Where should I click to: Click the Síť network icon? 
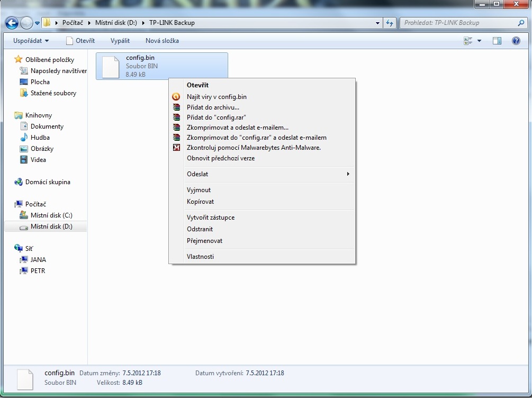19,248
